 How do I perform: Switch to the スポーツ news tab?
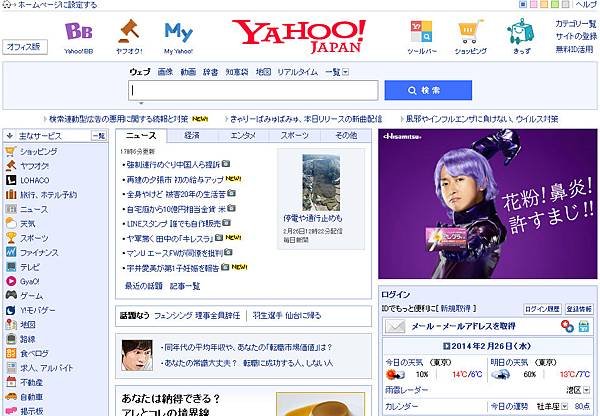click(294, 135)
